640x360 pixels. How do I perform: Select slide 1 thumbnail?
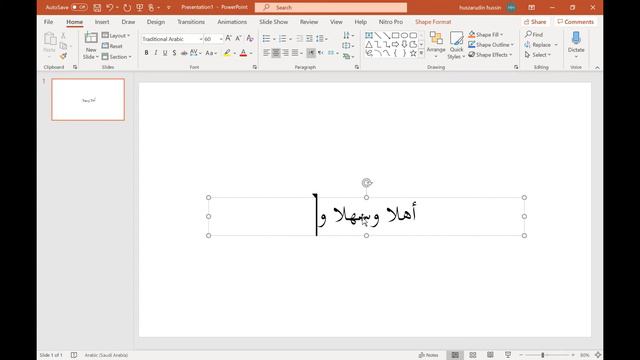[x=88, y=100]
